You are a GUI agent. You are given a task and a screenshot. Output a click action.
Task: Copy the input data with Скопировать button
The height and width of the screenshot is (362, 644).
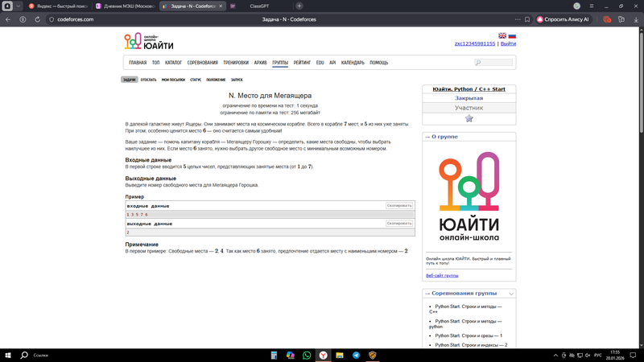coord(399,206)
